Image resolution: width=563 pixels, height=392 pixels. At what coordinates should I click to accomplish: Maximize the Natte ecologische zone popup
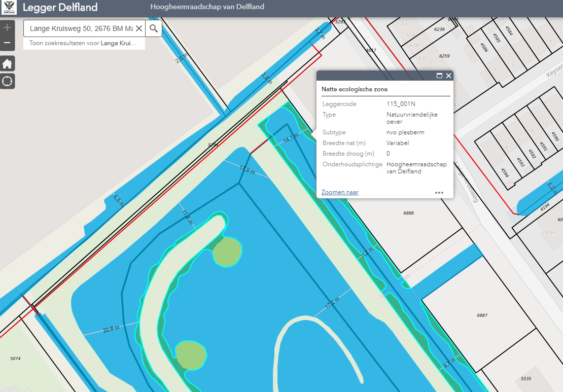440,76
